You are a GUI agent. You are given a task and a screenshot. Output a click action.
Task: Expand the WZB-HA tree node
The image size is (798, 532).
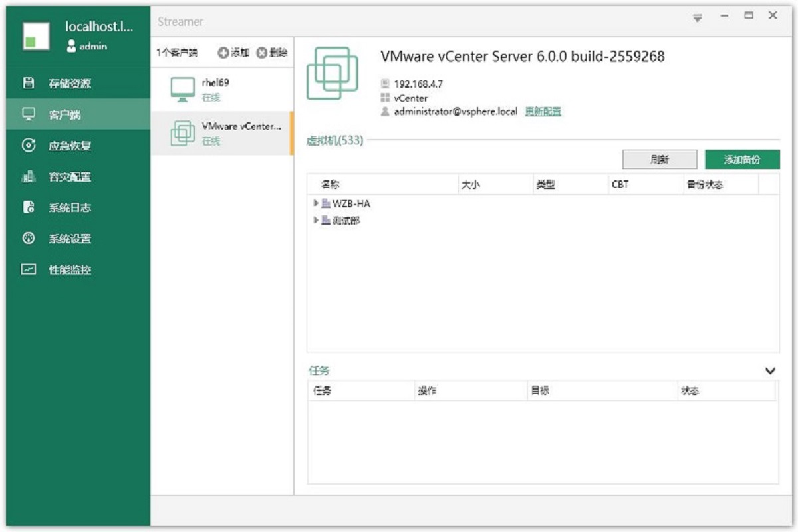pyautogui.click(x=316, y=203)
